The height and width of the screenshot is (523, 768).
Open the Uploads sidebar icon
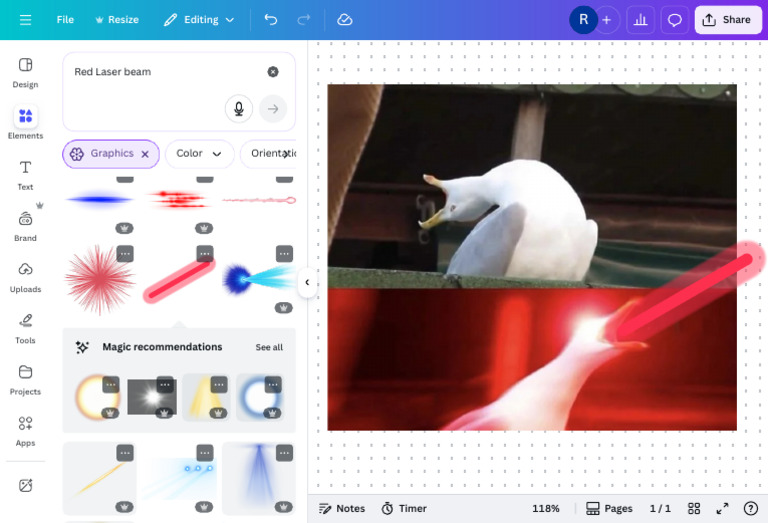(x=25, y=269)
